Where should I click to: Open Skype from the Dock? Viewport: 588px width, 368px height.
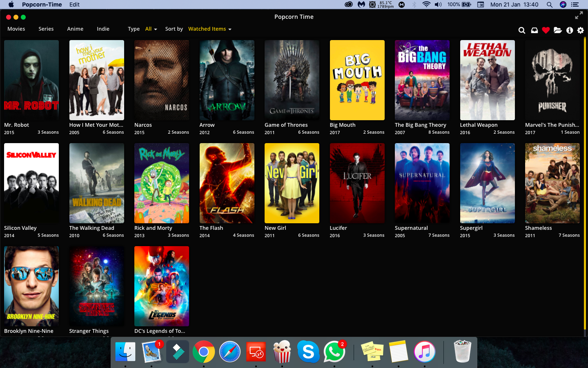308,352
